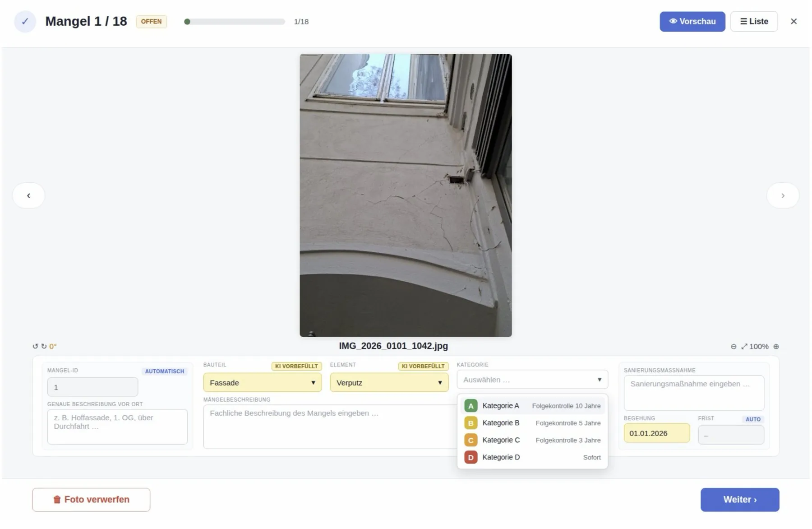The height and width of the screenshot is (529, 812).
Task: Open the Vorschau preview
Action: tap(692, 21)
